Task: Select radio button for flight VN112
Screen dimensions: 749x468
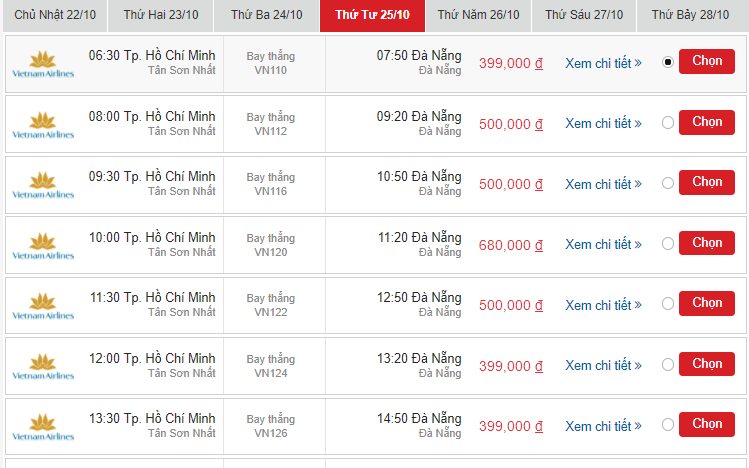Action: (668, 123)
